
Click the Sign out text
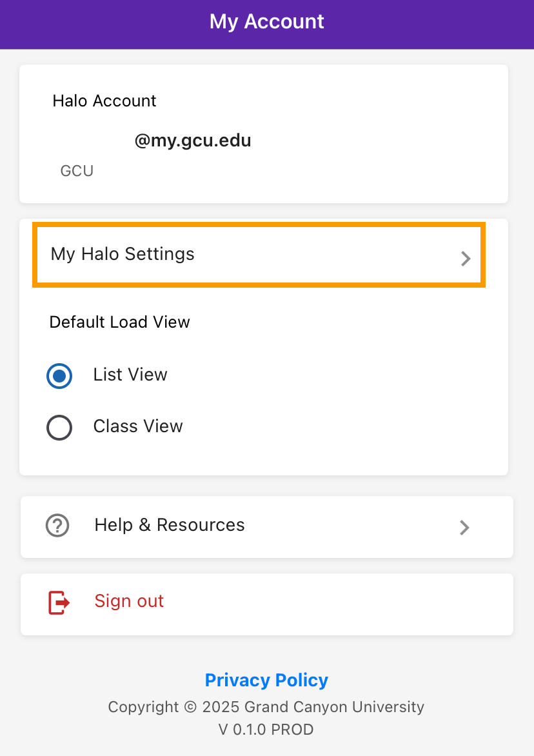129,601
